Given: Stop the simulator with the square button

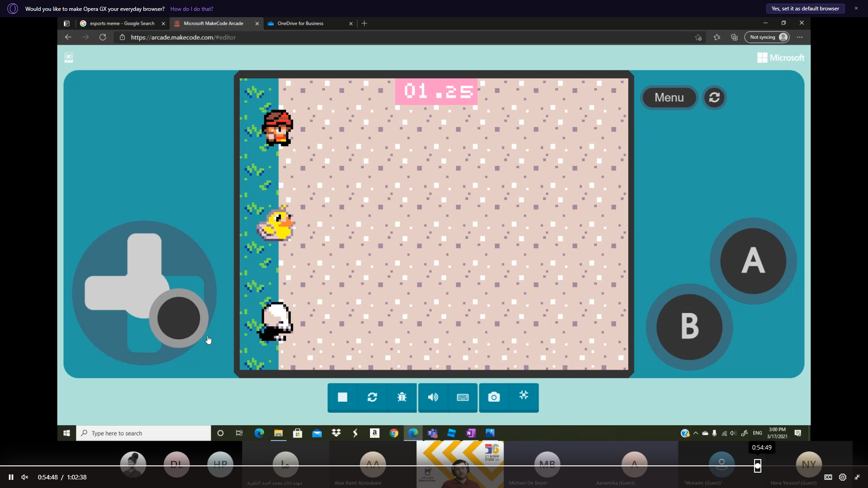Looking at the screenshot, I should tap(342, 397).
